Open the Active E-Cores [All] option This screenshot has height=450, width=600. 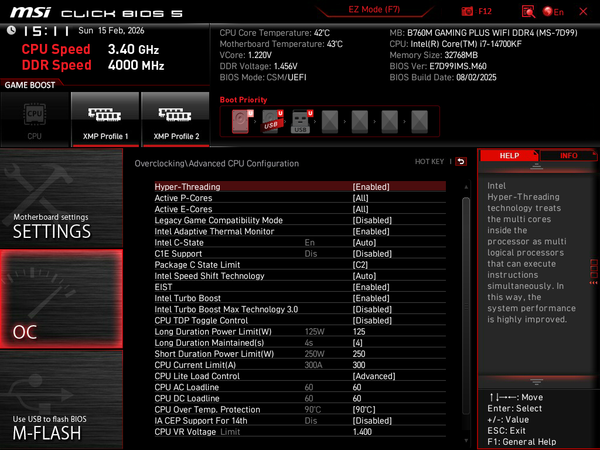tap(300, 209)
